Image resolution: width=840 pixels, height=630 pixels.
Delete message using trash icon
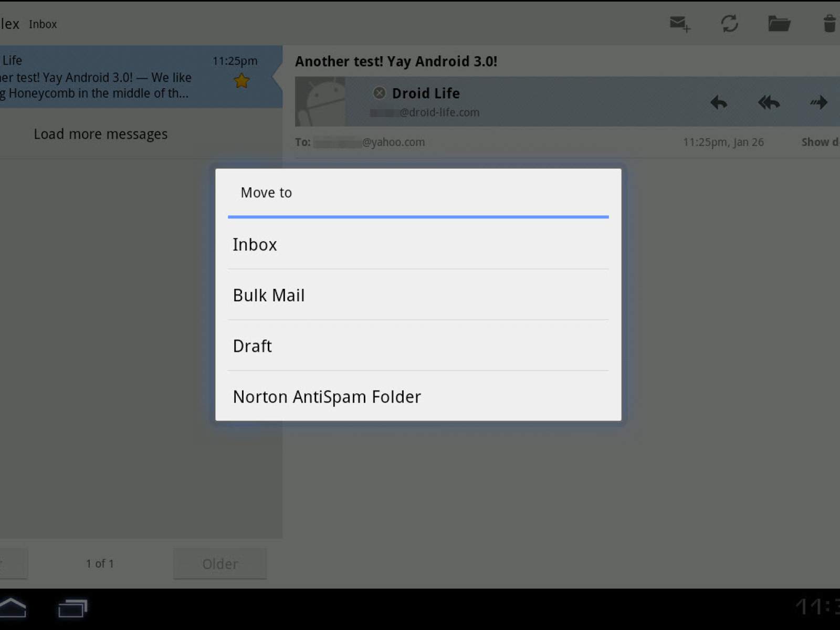(x=829, y=24)
